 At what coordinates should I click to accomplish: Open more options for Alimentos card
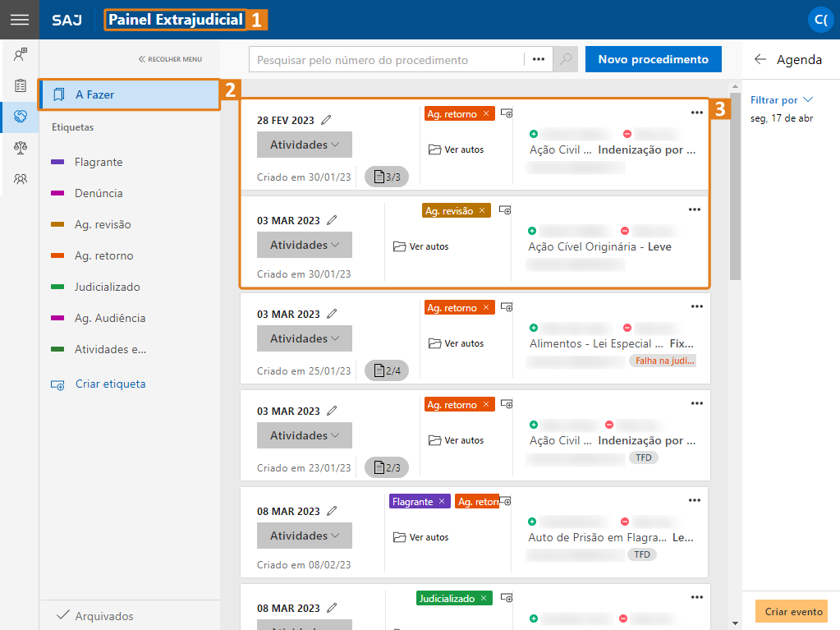tap(697, 306)
